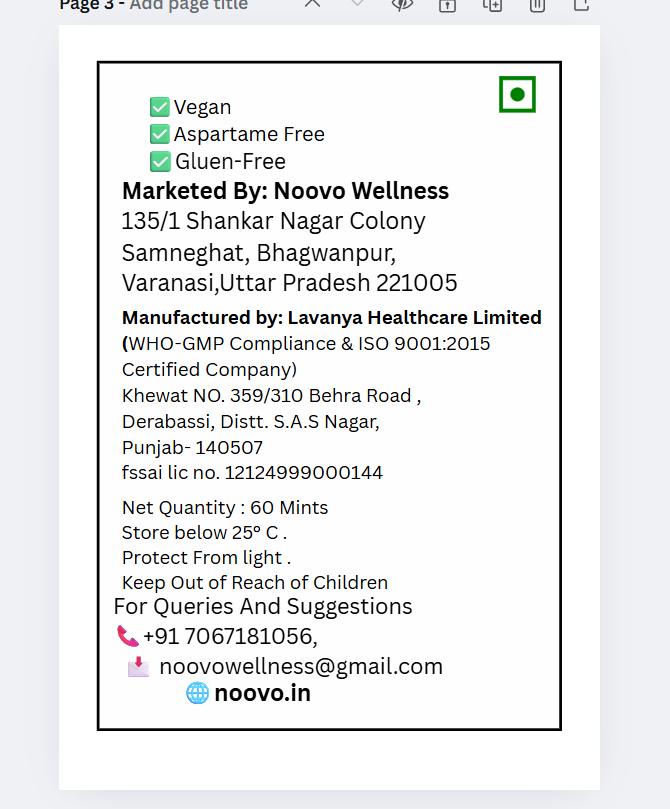Select the checkmark beside Gluten-Free
The height and width of the screenshot is (809, 670).
tap(159, 161)
